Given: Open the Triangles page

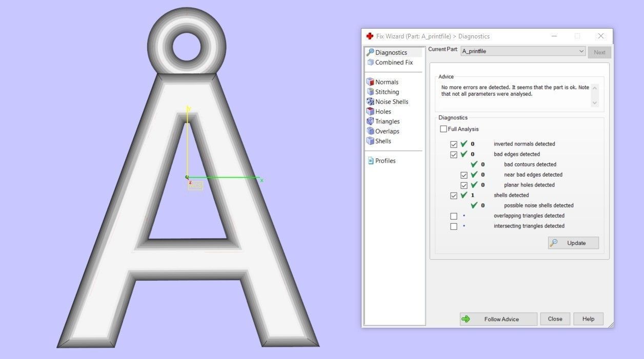Looking at the screenshot, I should point(387,121).
